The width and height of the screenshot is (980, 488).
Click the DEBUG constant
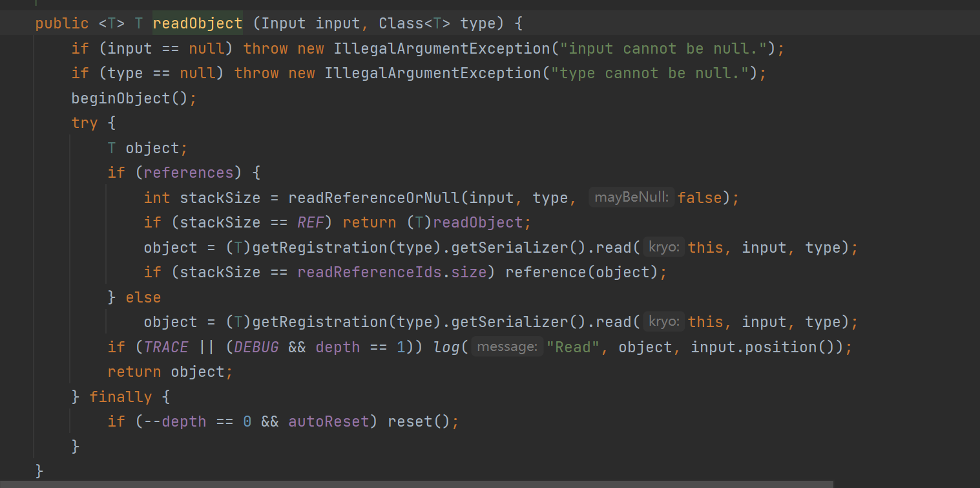pos(256,347)
